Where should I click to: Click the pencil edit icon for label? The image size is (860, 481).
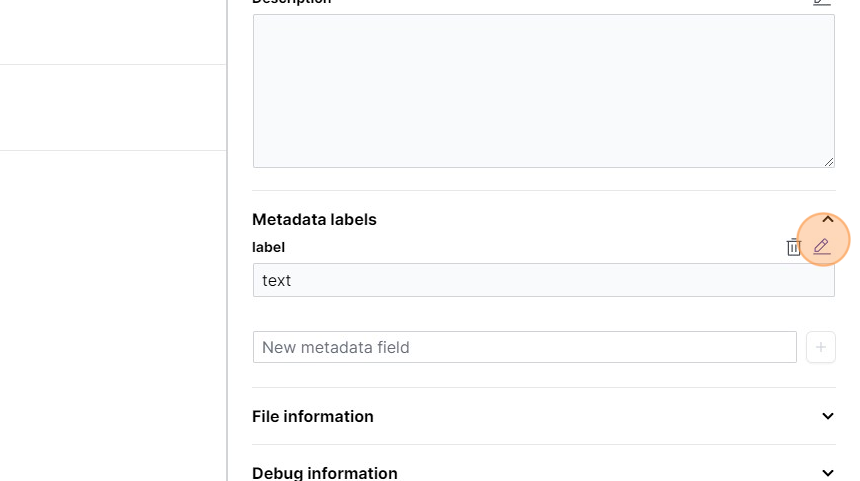[822, 246]
